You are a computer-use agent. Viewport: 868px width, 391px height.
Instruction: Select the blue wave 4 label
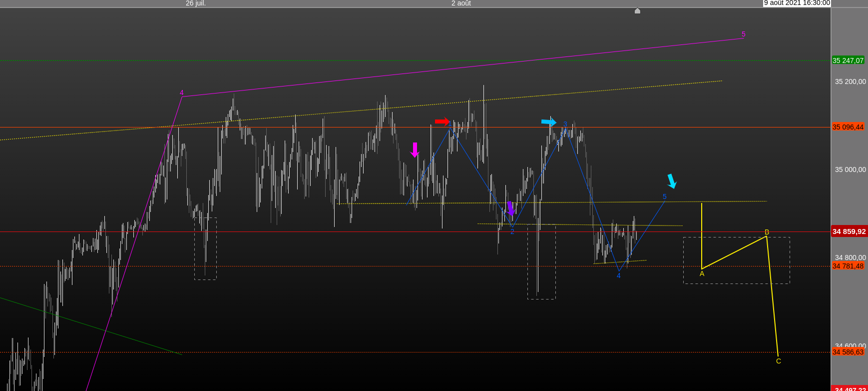(x=619, y=275)
